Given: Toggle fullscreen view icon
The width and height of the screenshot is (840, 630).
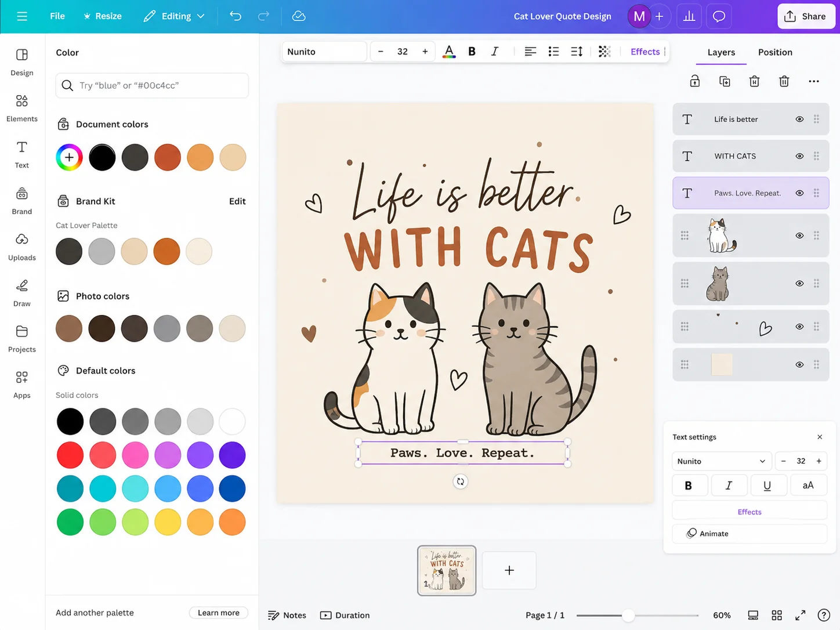Looking at the screenshot, I should (x=801, y=615).
